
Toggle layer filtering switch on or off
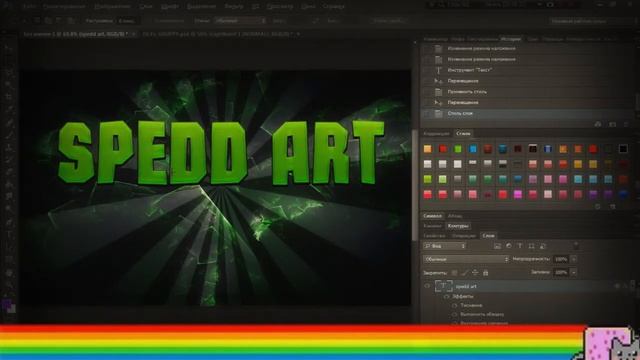(576, 246)
